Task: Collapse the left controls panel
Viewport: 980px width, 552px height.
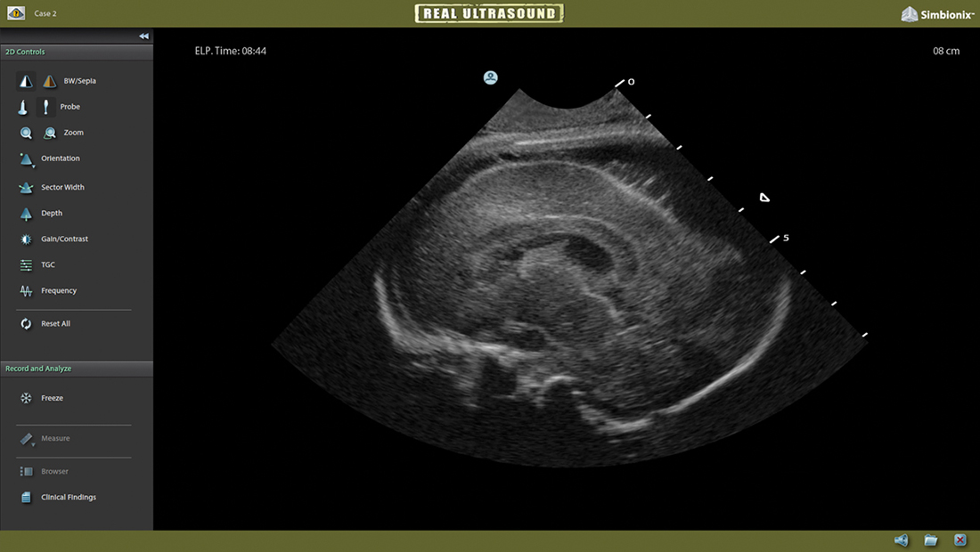Action: [x=143, y=37]
